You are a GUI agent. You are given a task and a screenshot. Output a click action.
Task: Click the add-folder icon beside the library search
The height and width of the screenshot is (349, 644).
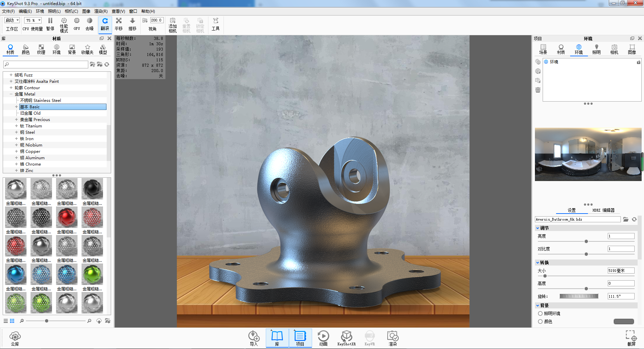(93, 64)
